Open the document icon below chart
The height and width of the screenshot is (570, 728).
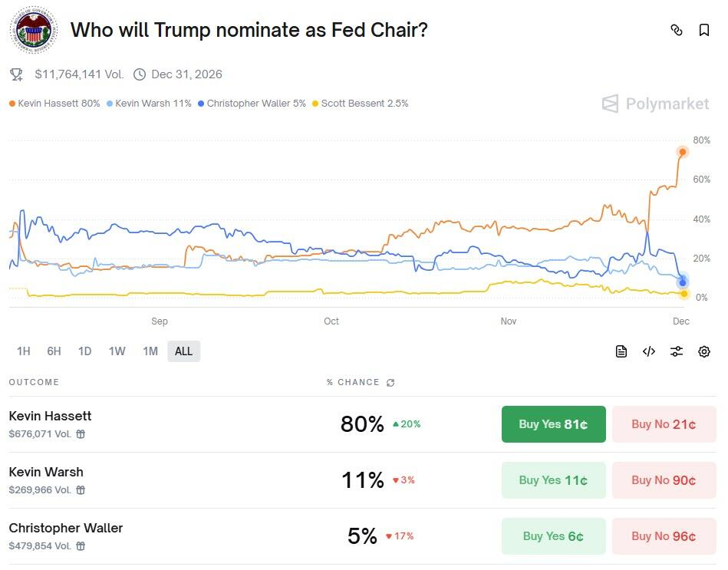[621, 351]
